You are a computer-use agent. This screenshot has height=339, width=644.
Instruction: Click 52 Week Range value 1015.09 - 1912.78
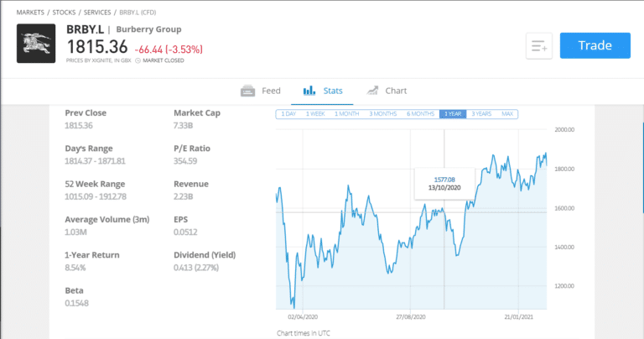point(96,196)
